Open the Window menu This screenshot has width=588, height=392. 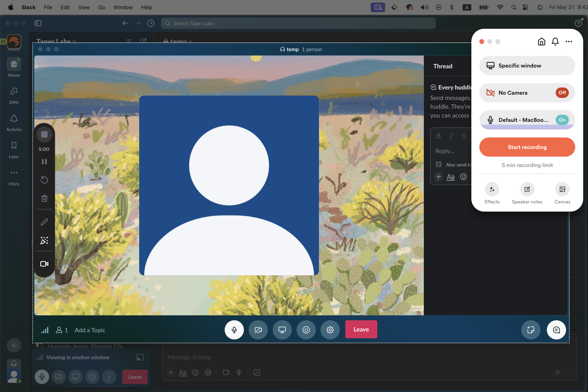123,7
